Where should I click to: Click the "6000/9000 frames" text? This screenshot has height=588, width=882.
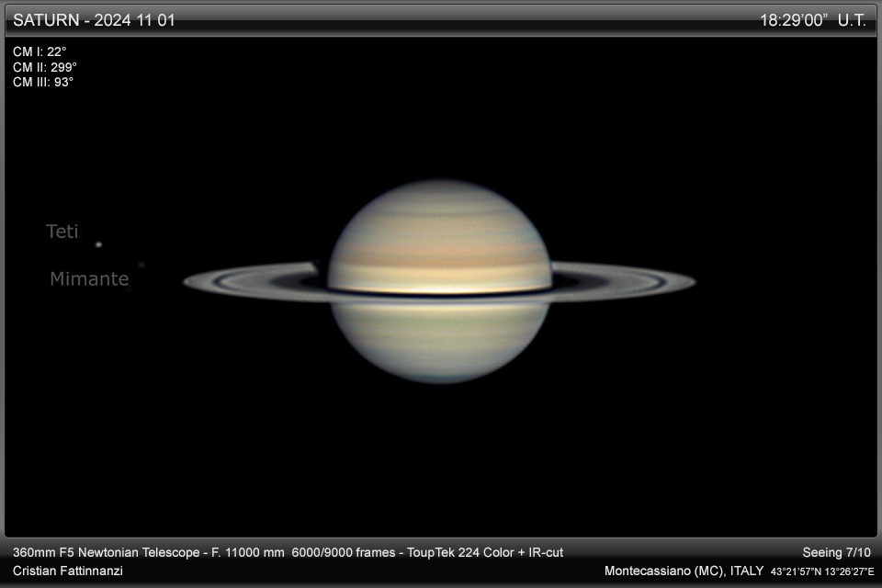tap(343, 552)
